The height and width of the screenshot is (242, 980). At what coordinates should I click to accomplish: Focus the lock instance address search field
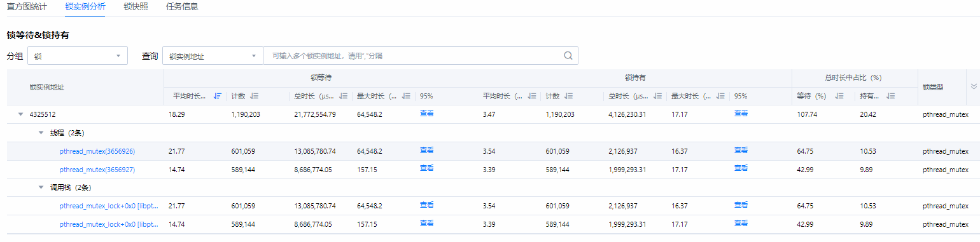pyautogui.click(x=414, y=56)
